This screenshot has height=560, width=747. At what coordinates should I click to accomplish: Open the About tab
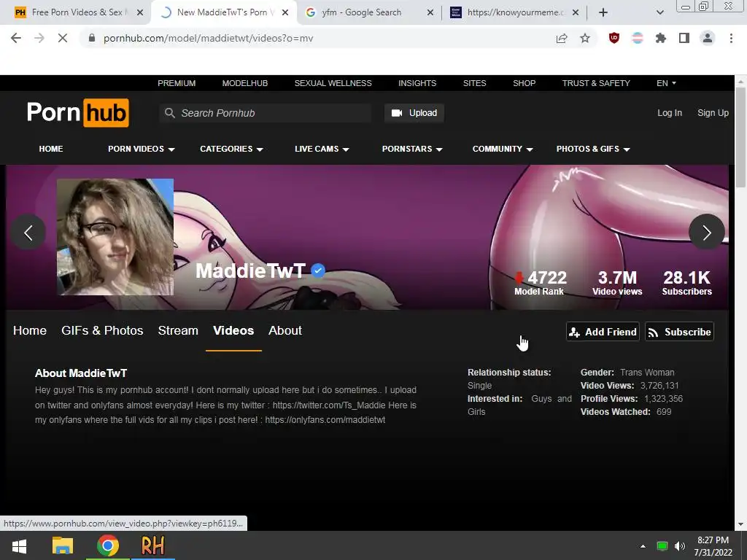coord(285,330)
